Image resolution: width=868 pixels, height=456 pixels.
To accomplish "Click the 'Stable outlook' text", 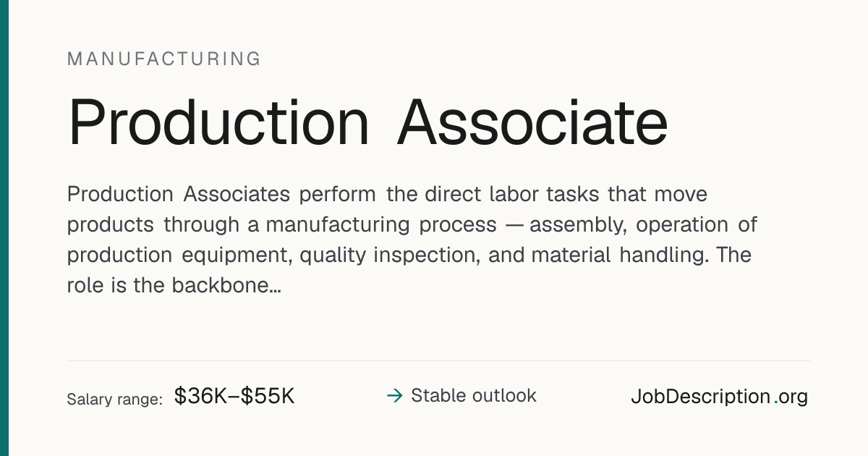I will coord(474,396).
